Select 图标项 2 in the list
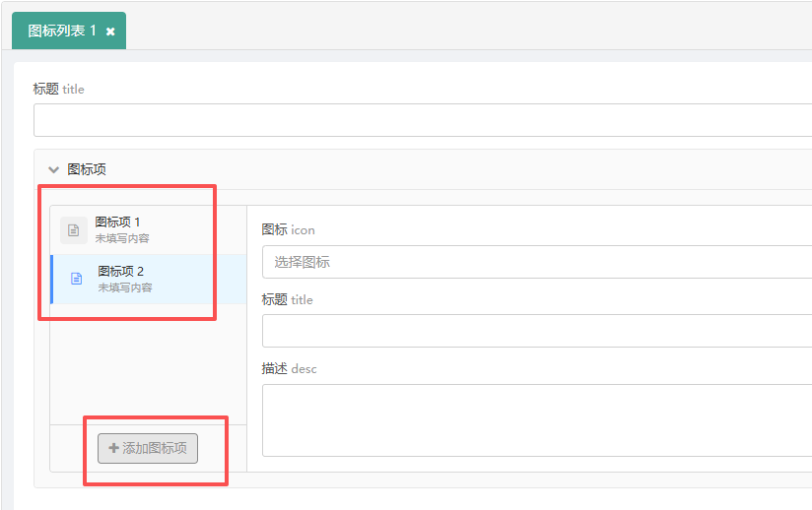This screenshot has width=812, height=510. (x=149, y=280)
